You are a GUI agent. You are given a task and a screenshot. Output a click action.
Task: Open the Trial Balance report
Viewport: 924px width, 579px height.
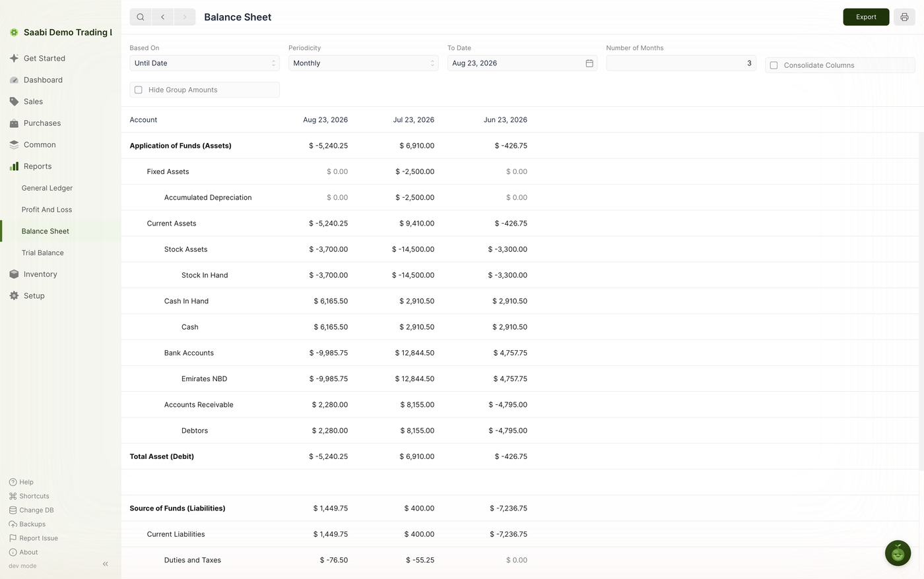[x=43, y=253]
